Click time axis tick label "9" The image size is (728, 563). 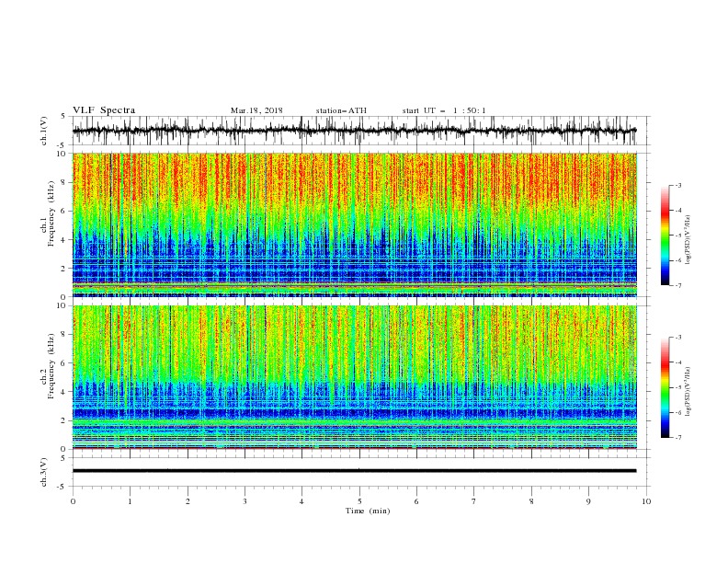pyautogui.click(x=588, y=501)
